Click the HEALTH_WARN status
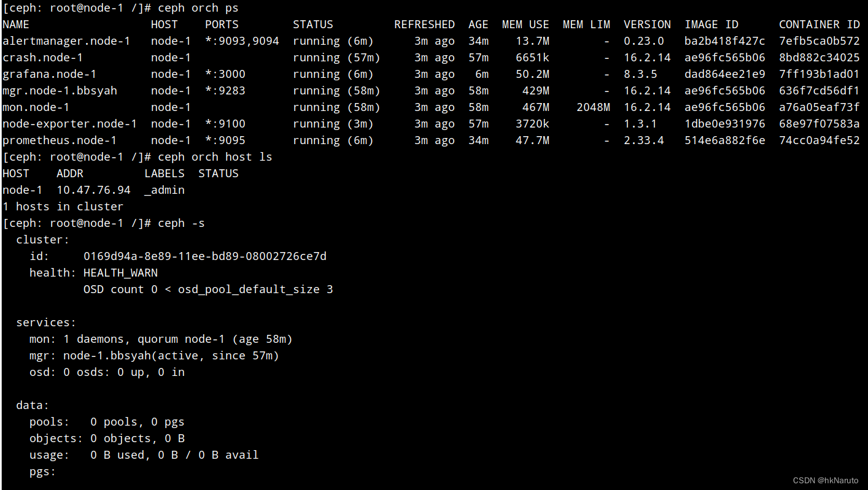The height and width of the screenshot is (490, 868). (120, 273)
